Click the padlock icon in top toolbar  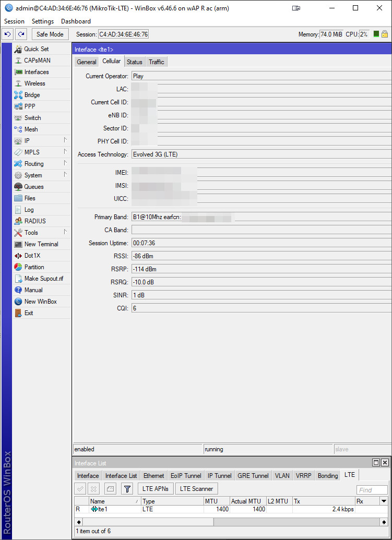click(385, 34)
